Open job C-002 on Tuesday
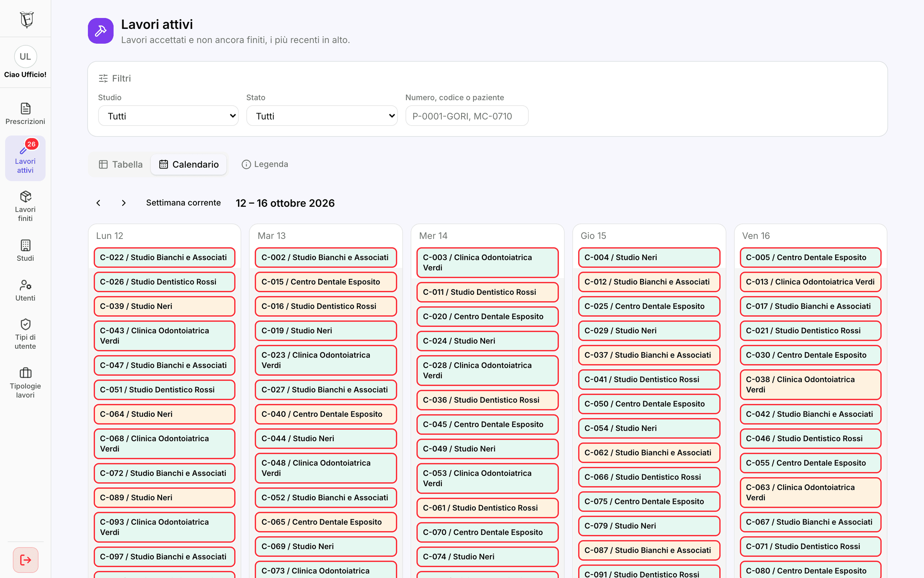 click(326, 258)
